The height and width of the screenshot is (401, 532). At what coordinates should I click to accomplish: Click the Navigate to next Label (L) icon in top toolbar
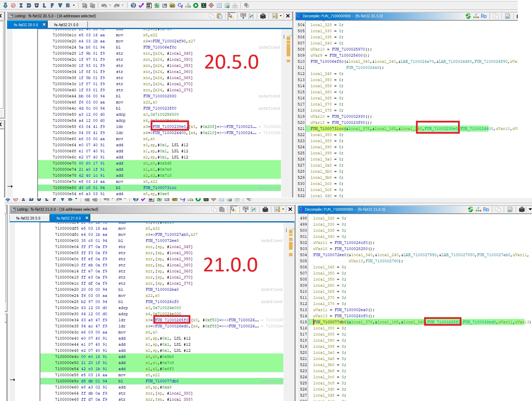pyautogui.click(x=44, y=5)
